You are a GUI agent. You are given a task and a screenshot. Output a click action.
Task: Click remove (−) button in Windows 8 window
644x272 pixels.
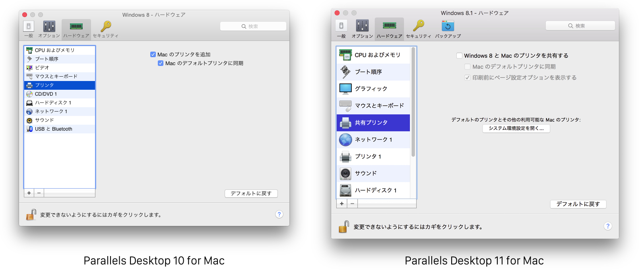[x=39, y=193]
